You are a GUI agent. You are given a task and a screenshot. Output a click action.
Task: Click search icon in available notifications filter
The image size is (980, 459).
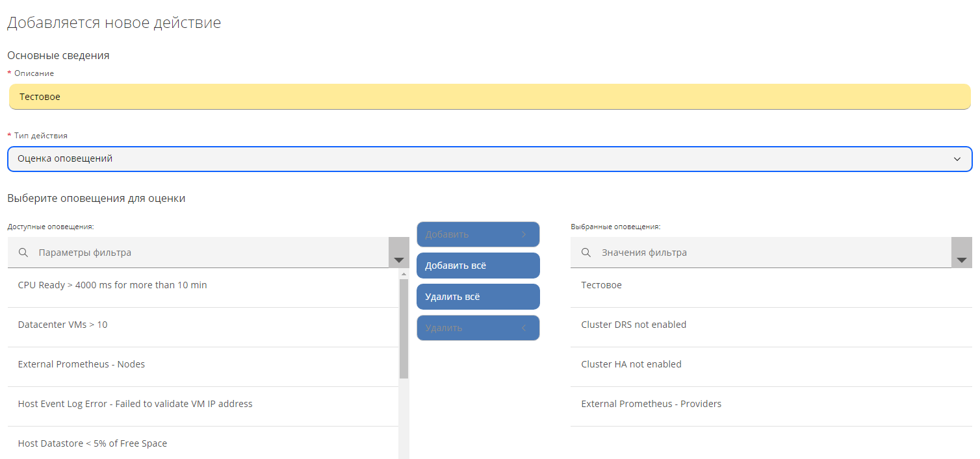click(23, 253)
